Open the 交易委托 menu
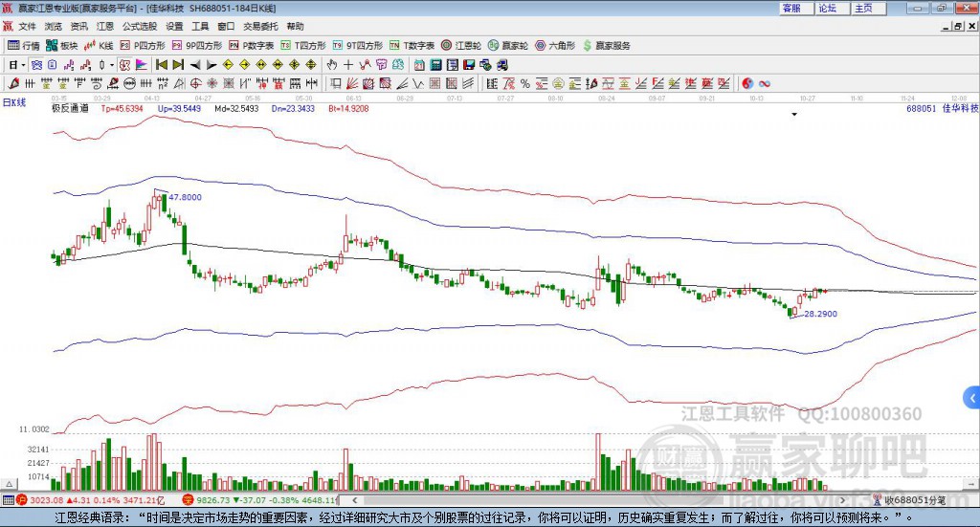This screenshot has width=980, height=527. pos(260,26)
